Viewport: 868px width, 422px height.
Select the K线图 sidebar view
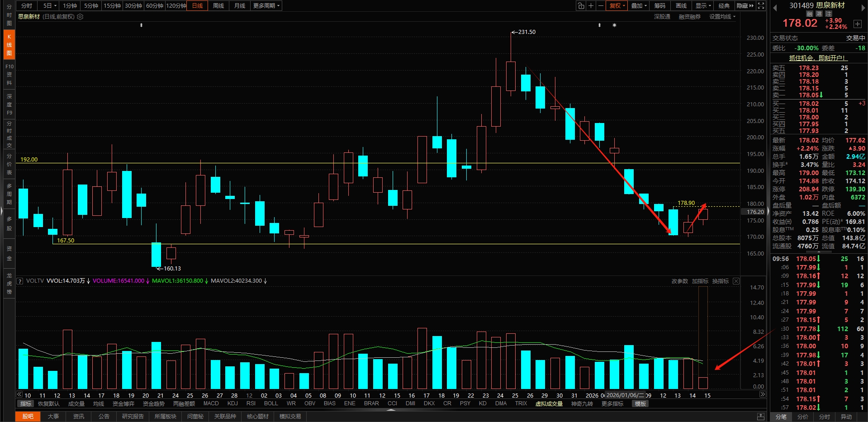tap(9, 45)
